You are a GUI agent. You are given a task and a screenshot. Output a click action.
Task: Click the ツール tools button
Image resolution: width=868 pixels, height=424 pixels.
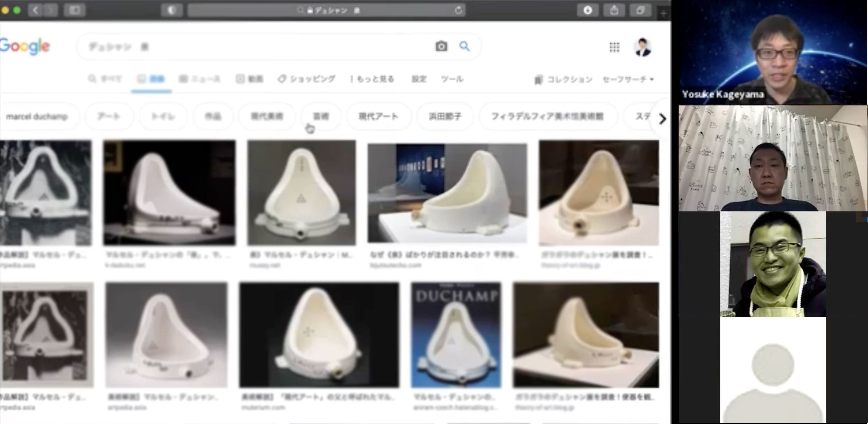(x=452, y=79)
